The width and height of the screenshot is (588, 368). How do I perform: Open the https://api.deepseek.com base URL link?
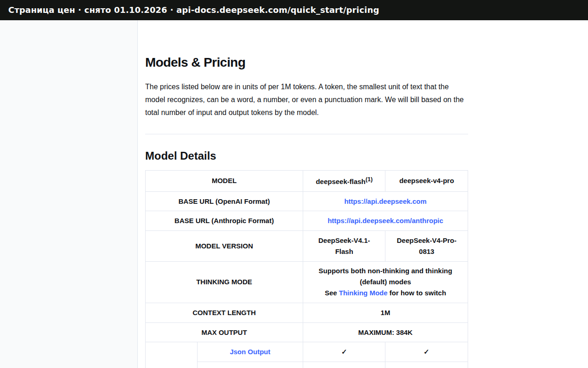coord(385,201)
